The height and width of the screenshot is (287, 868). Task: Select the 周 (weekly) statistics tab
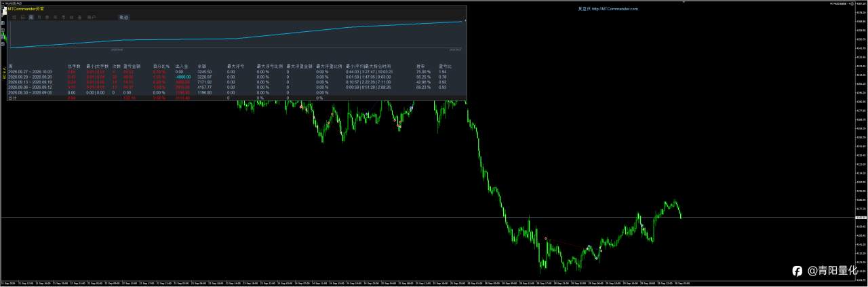(x=31, y=17)
